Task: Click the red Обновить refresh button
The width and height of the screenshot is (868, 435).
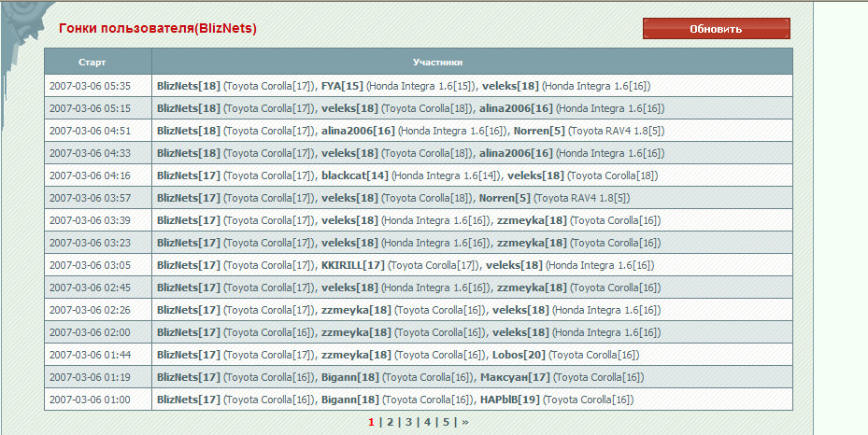Action: pos(717,29)
